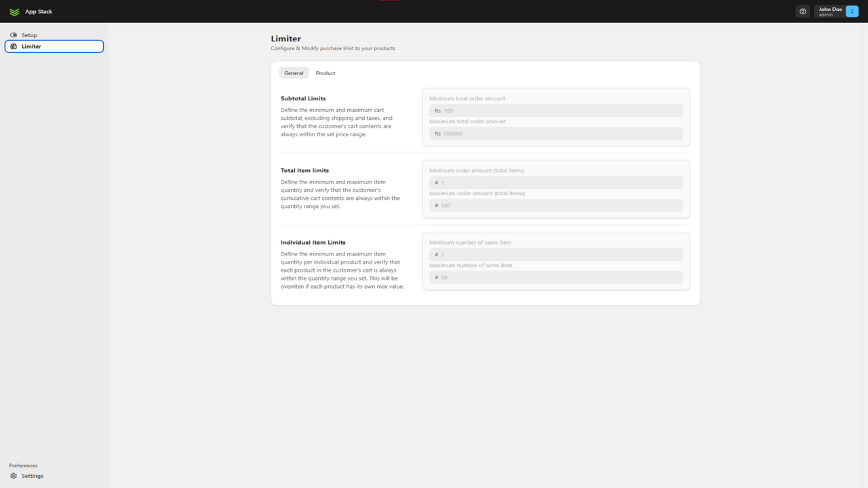This screenshot has width=868, height=488.
Task: Click the Limiter page heading
Action: pos(285,39)
